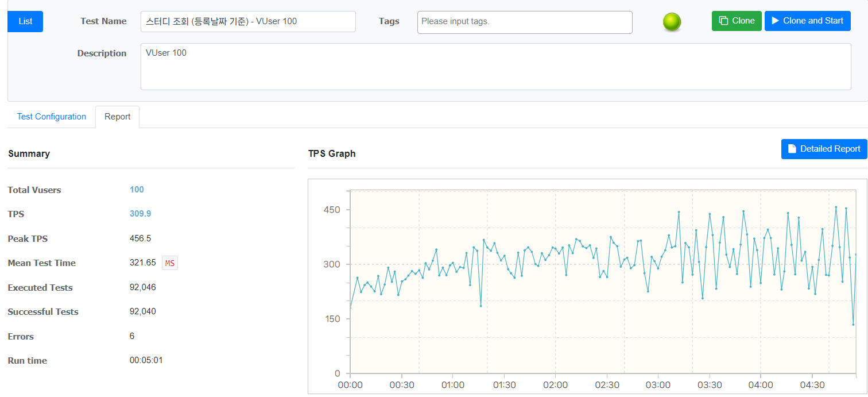This screenshot has height=397, width=868.
Task: Click the Total Vusers value 100
Action: click(137, 190)
